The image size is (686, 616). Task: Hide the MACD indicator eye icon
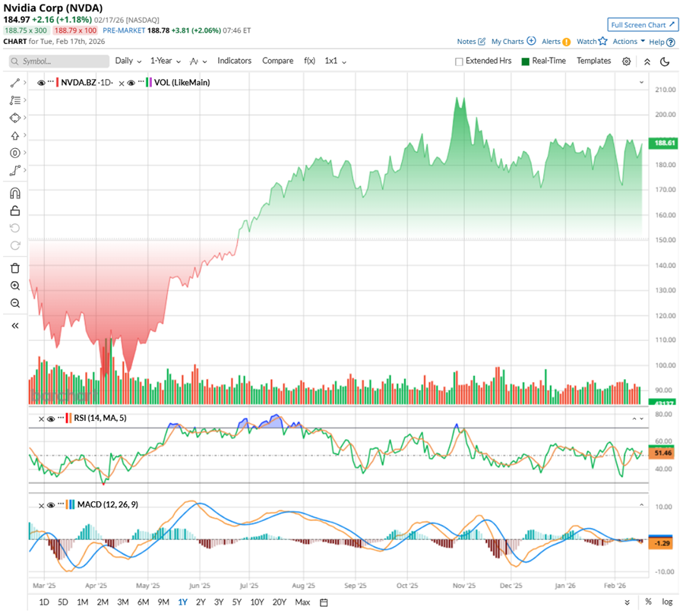click(51, 505)
